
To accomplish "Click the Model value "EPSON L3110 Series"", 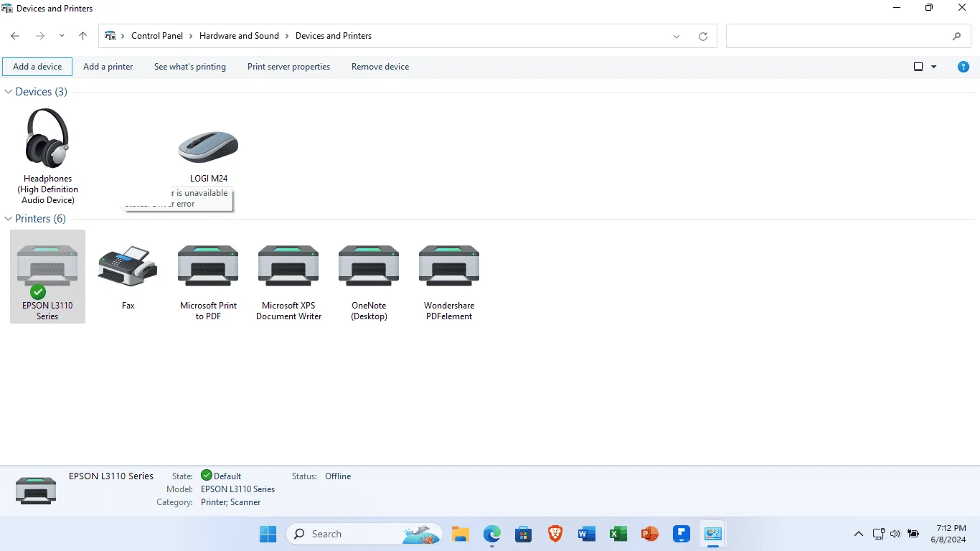I will pos(238,489).
